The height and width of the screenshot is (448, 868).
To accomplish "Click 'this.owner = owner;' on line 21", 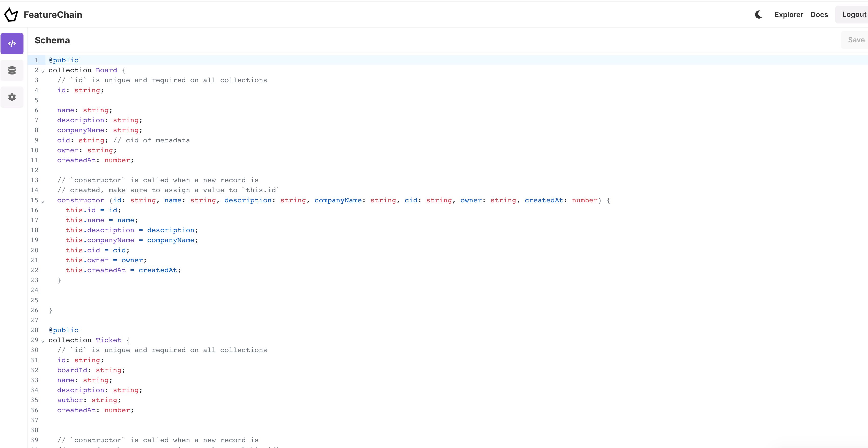I will (106, 260).
